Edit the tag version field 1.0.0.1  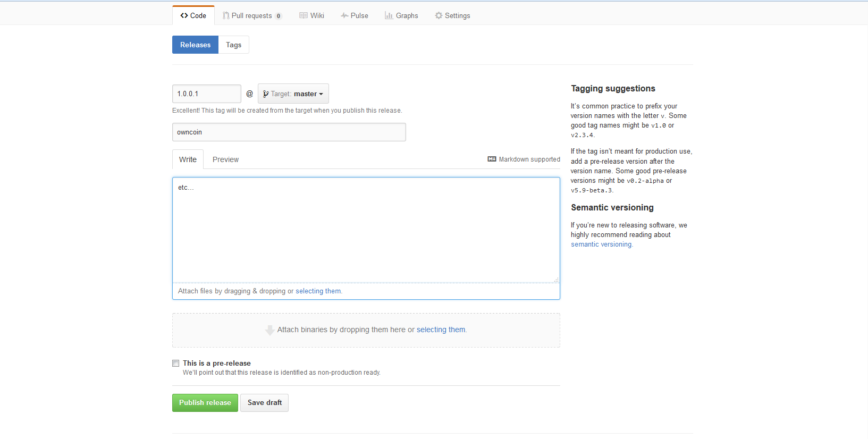point(207,94)
